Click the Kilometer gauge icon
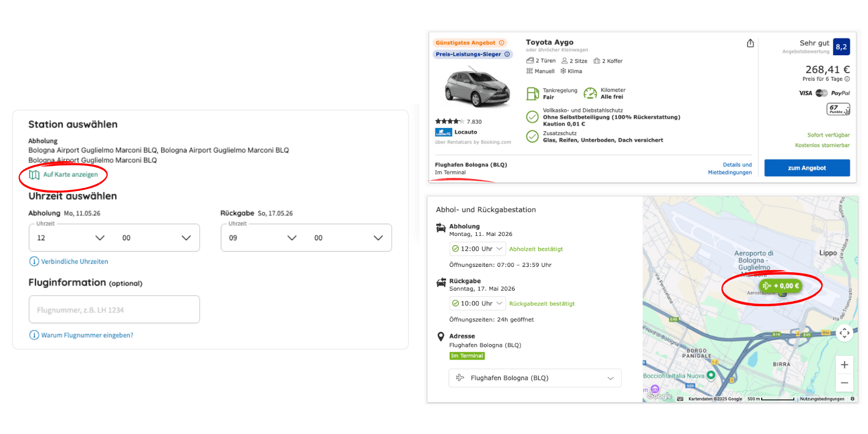This screenshot has height=434, width=868. point(590,94)
